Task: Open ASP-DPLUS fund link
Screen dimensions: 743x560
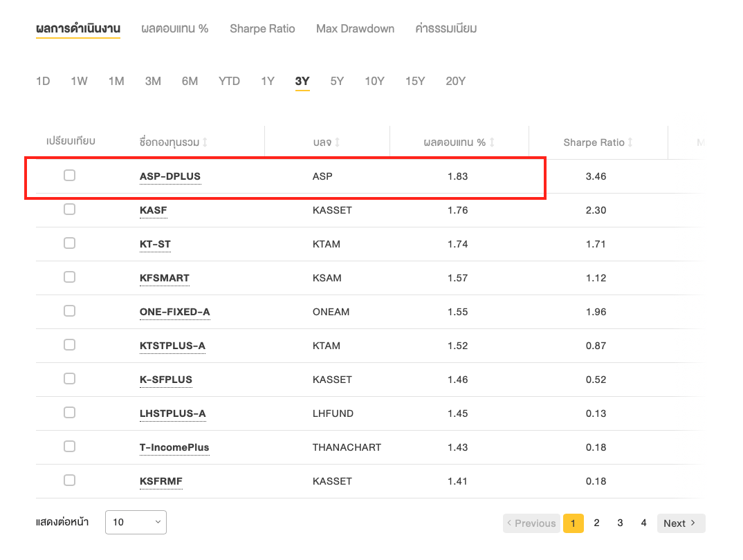Action: click(x=170, y=176)
